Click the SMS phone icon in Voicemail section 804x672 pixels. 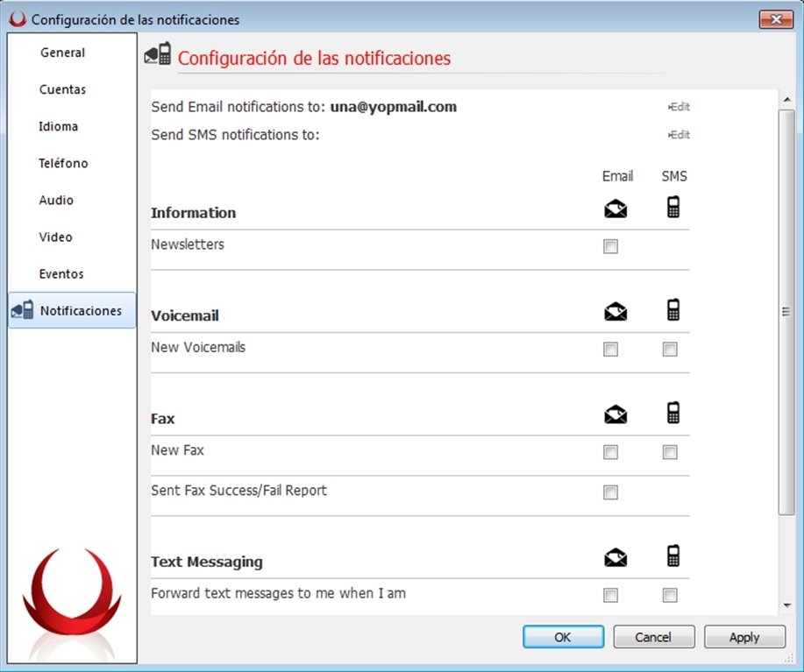(x=673, y=310)
